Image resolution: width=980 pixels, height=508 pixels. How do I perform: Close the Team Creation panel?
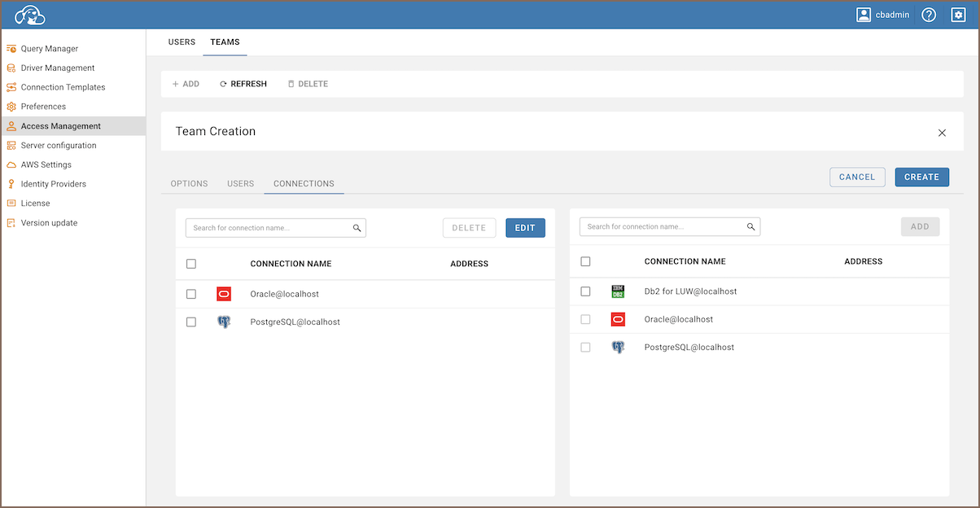942,133
